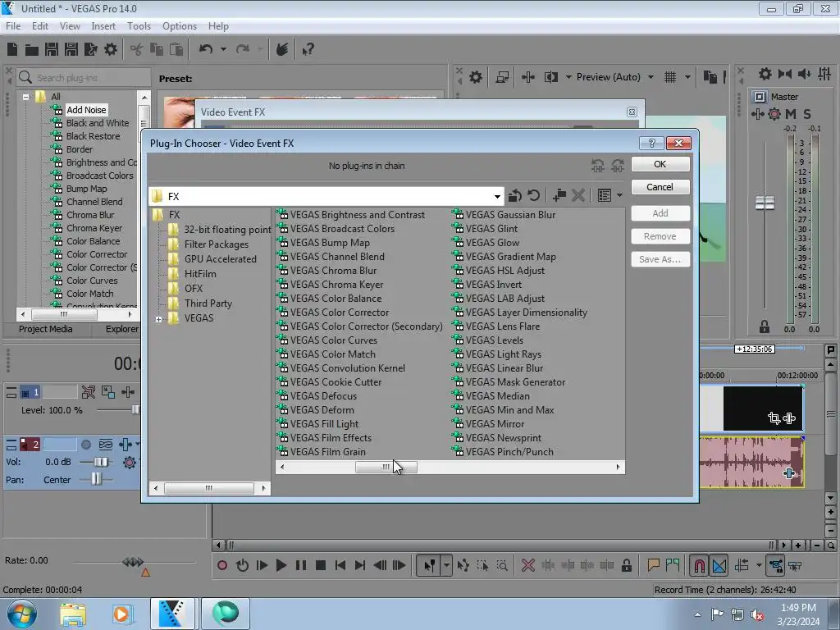
Task: Open Preview project video properties gear
Action: click(476, 77)
